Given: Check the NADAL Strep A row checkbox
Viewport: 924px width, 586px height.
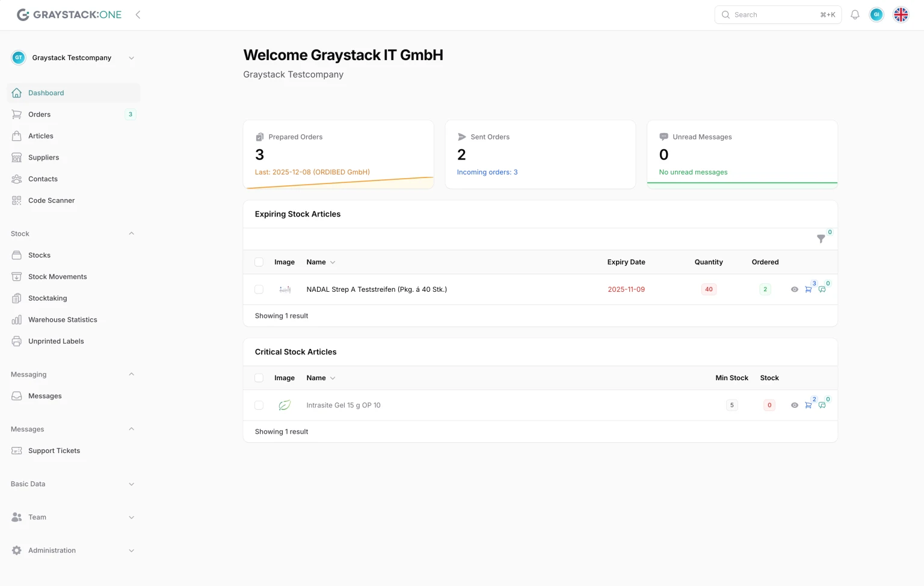Looking at the screenshot, I should [259, 289].
